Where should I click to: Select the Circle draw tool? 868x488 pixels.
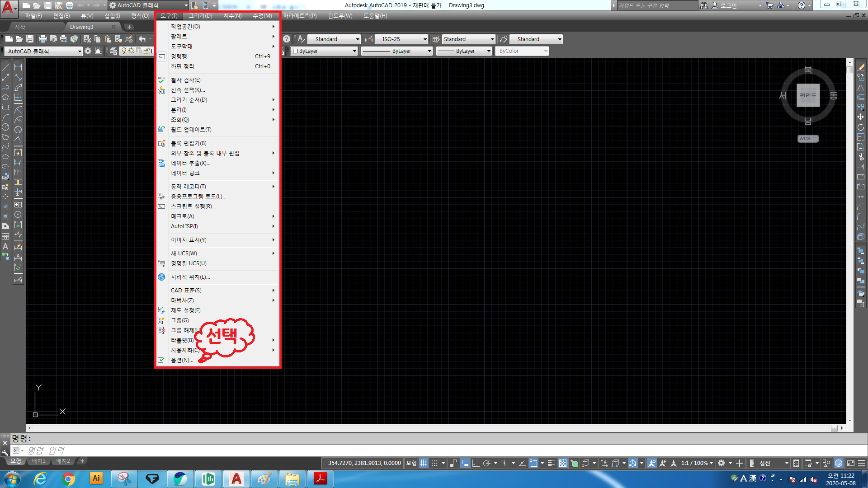coord(5,127)
